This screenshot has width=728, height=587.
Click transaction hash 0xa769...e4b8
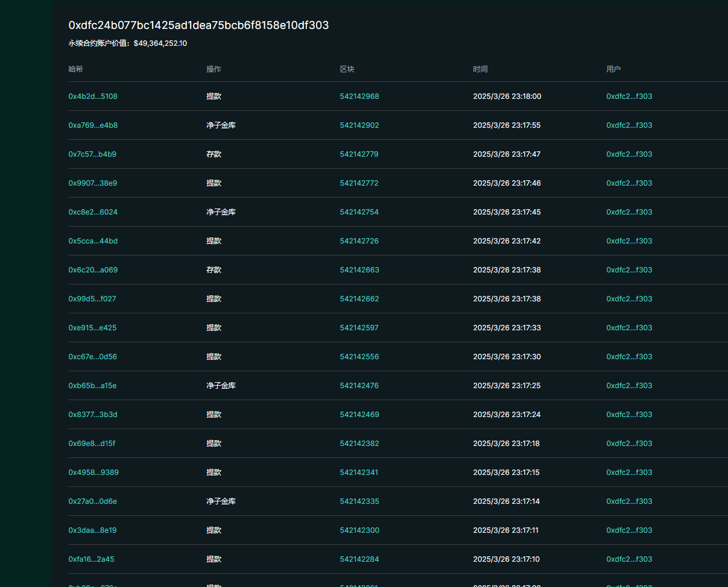[x=93, y=125]
